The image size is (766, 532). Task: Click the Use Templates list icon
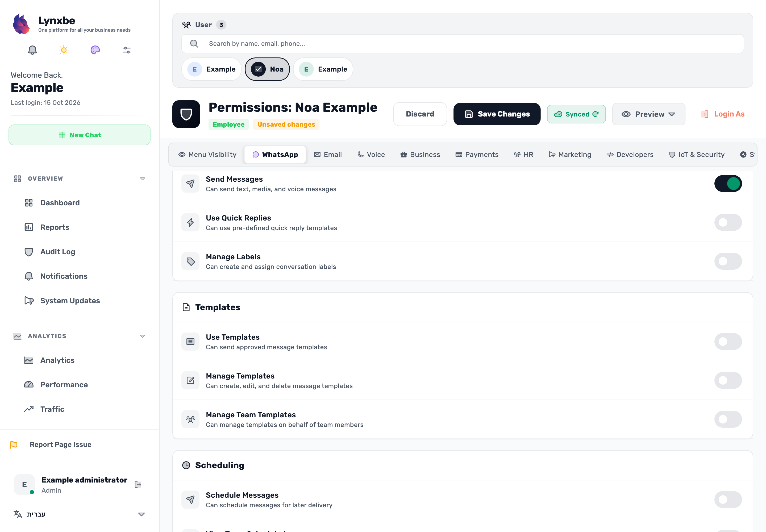pos(190,342)
